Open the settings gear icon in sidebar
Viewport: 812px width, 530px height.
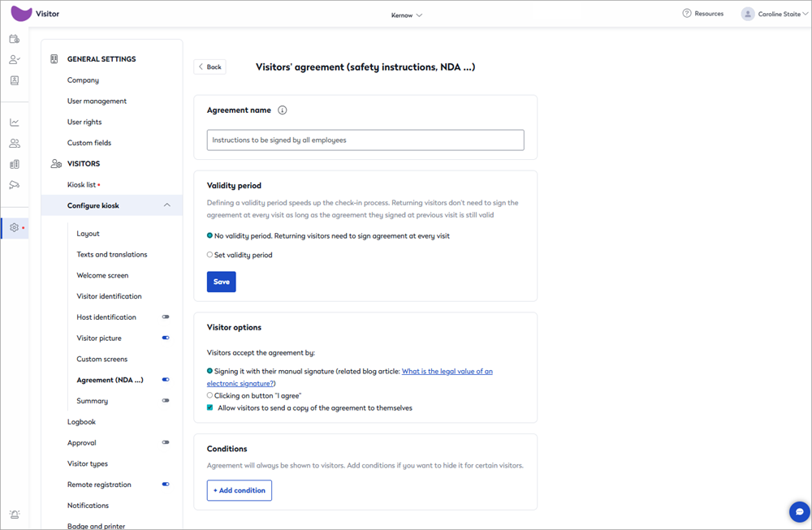[x=14, y=228]
